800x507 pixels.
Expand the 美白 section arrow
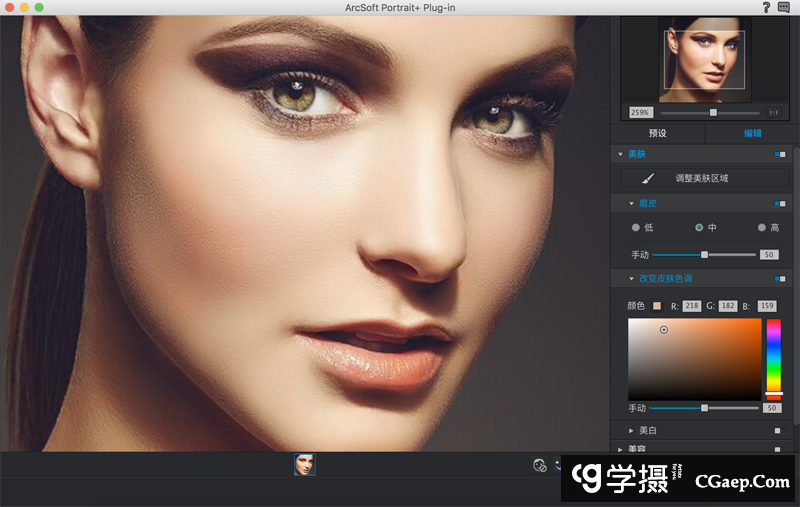click(x=631, y=430)
